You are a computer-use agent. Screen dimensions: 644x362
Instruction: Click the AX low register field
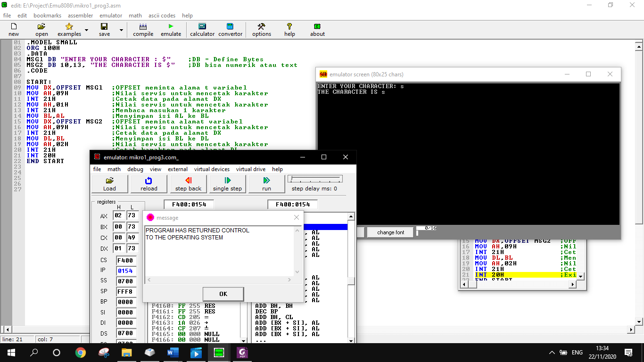click(132, 215)
